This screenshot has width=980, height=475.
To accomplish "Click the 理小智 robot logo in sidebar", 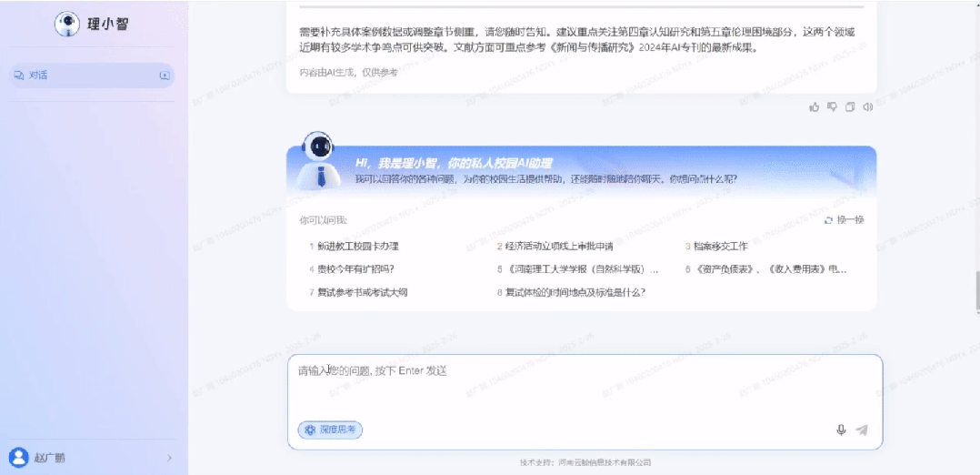I will [67, 25].
